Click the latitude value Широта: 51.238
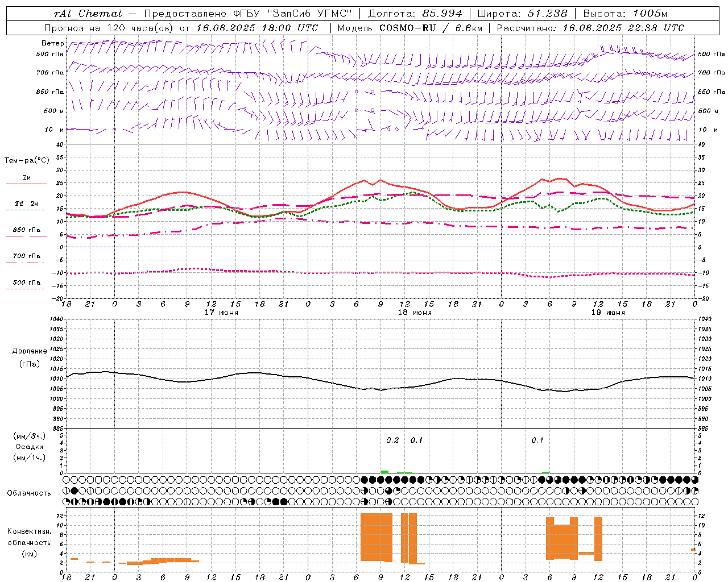This screenshot has height=582, width=728. pyautogui.click(x=522, y=14)
